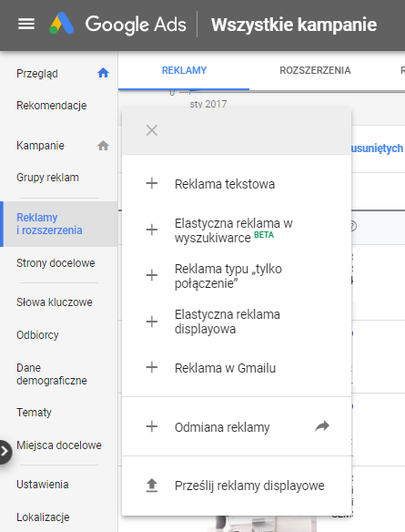The width and height of the screenshot is (405, 532).
Task: Click plus icon for Odmiana reklamy
Action: point(152,426)
